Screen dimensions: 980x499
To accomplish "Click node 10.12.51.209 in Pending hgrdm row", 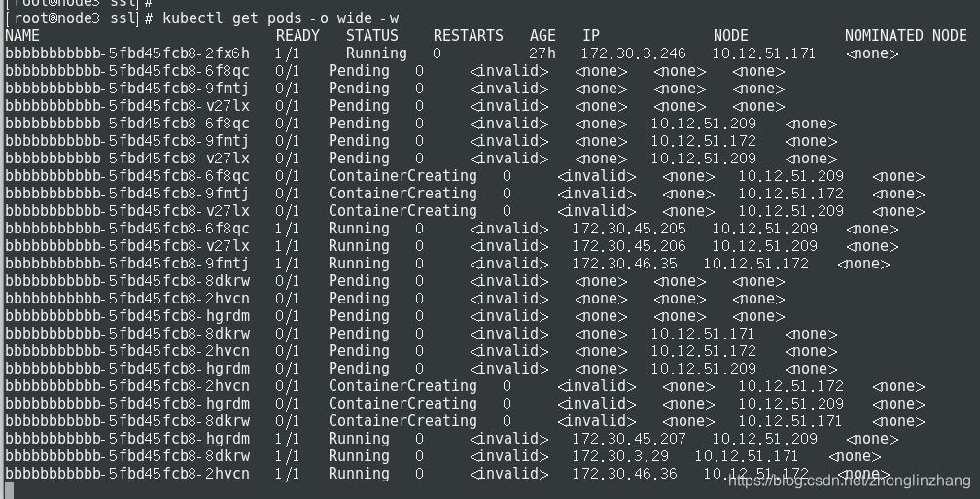I will [x=703, y=369].
